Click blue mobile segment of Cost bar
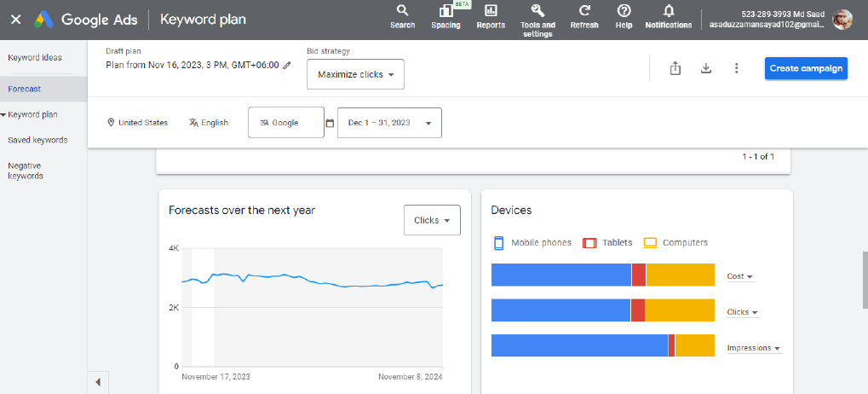Screen dimensions: 868x394 [x=561, y=275]
